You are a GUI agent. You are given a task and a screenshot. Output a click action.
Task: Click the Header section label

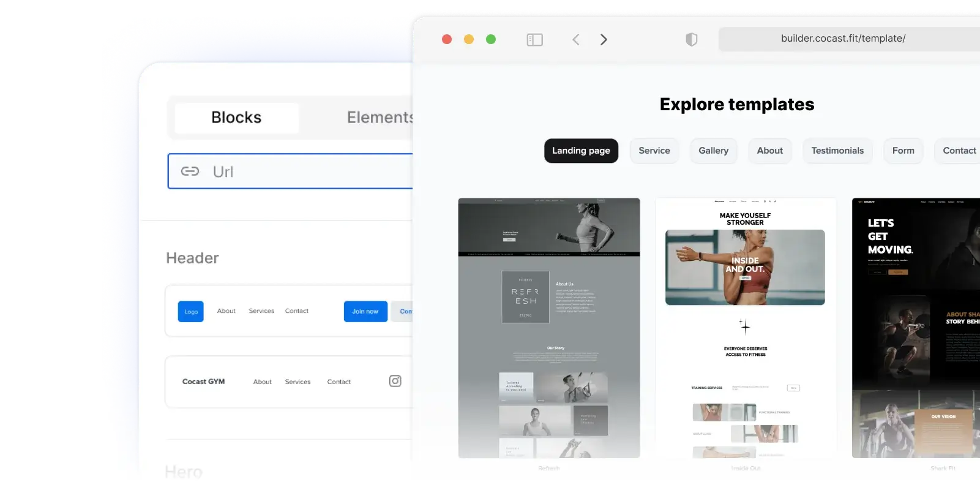(x=192, y=258)
